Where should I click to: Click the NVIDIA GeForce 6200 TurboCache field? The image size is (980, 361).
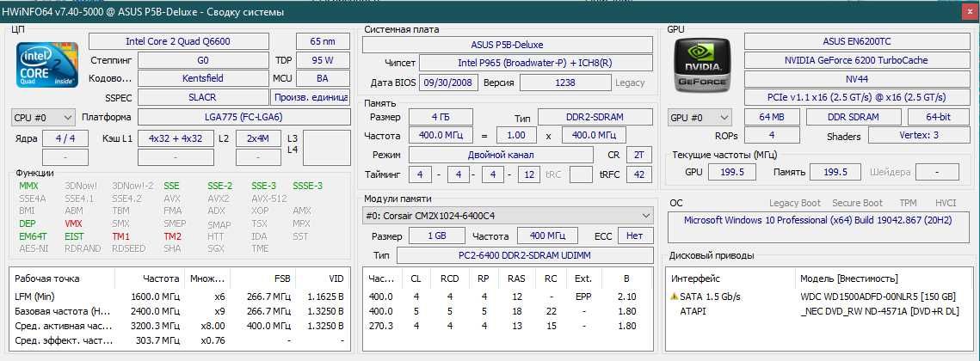point(856,60)
